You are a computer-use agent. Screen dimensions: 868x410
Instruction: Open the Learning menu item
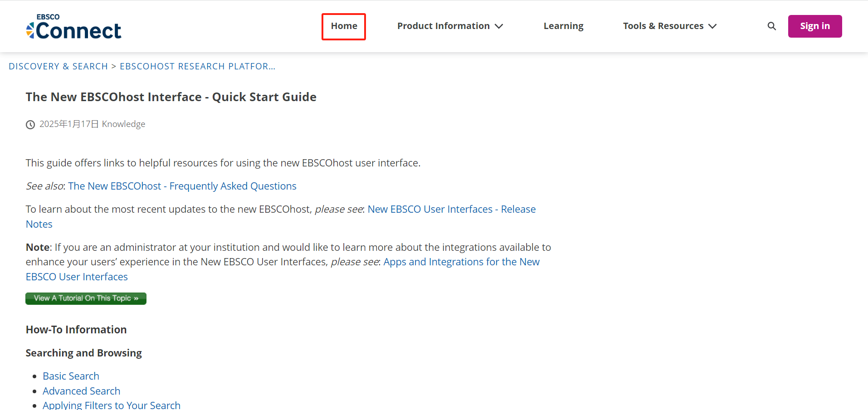pos(563,26)
